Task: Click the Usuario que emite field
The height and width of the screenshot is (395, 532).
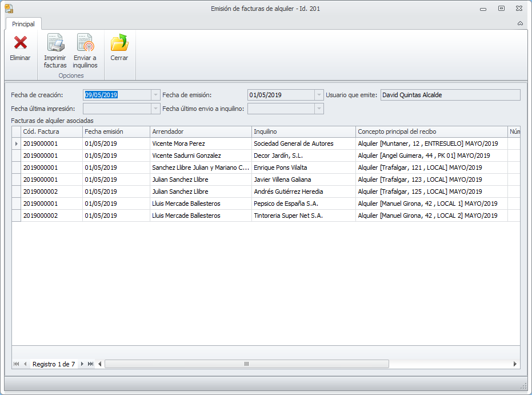Action: [450, 95]
